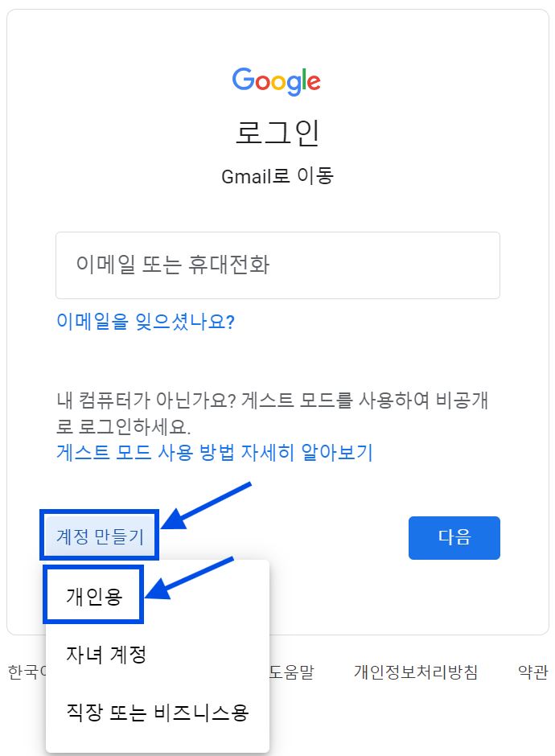Click the guest mode description text
Screen dimensions: 555x756
277,410
